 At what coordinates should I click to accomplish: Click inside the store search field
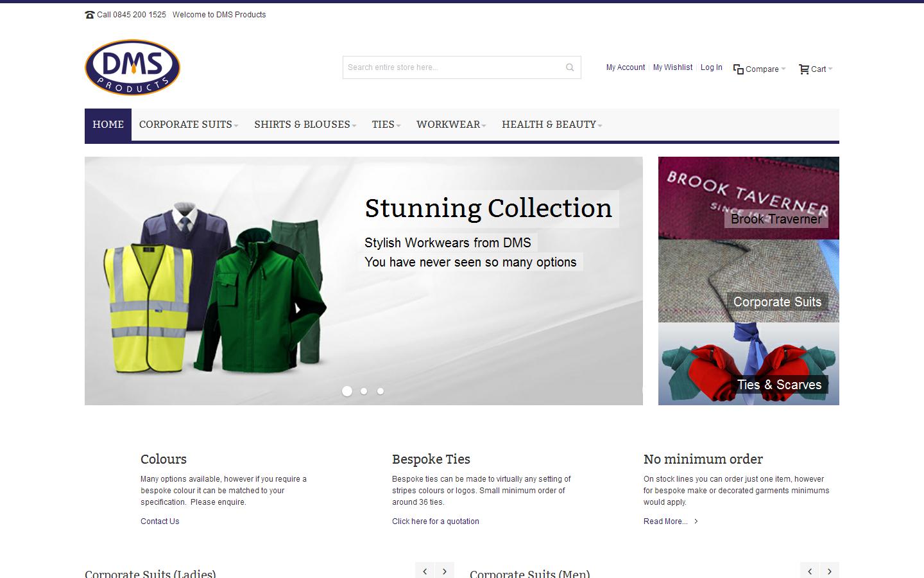point(449,67)
